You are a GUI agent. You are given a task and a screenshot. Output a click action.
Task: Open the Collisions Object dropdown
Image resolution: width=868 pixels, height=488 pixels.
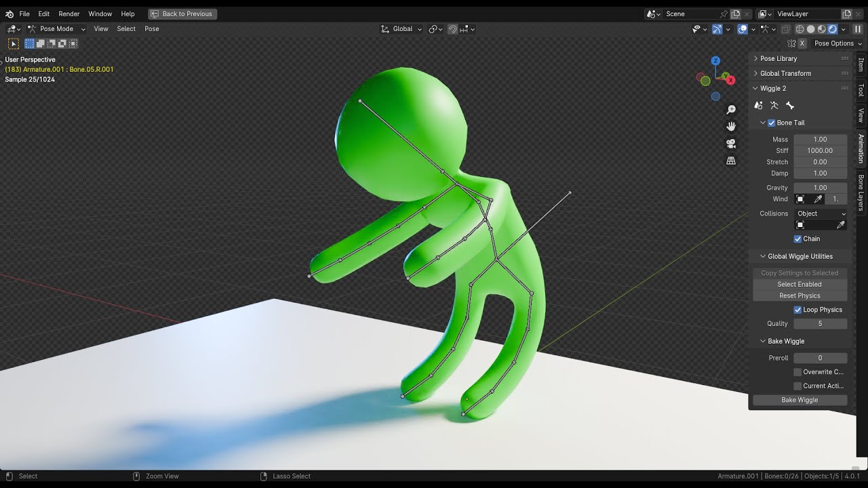821,213
